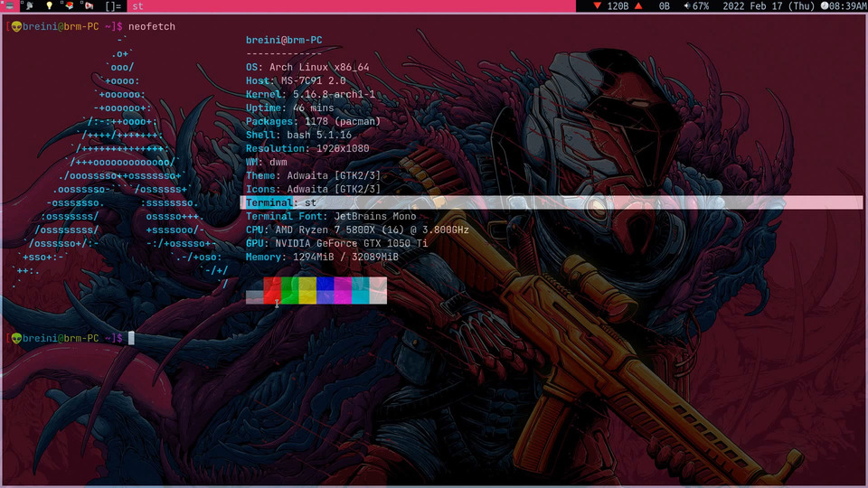Switch to the stacked books workspace tag
868x488 pixels.
69,6
